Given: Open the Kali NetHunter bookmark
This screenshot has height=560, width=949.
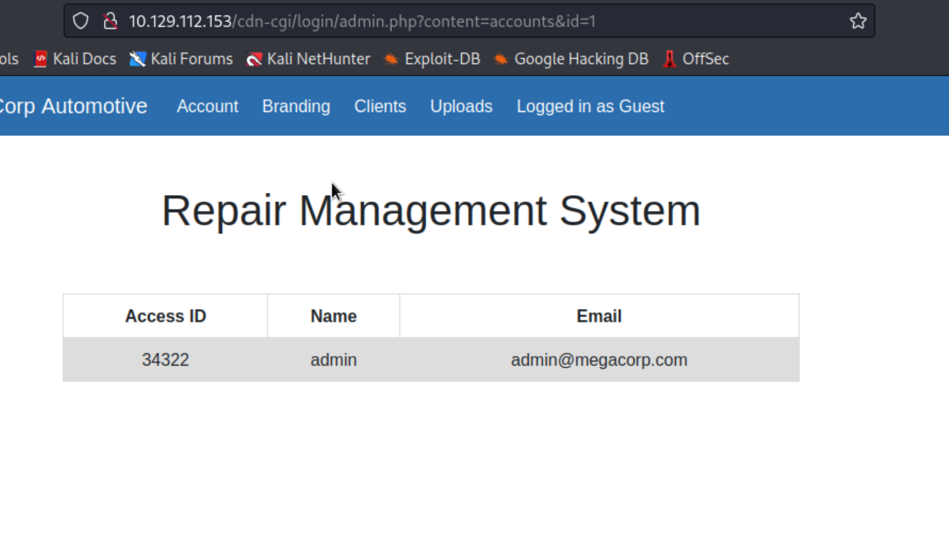Looking at the screenshot, I should coord(308,59).
